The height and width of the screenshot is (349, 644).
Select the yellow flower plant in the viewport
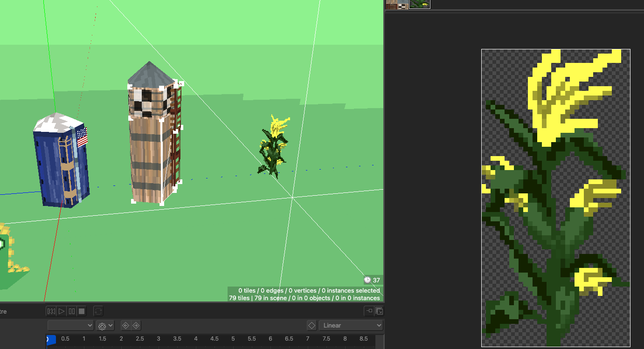coord(273,147)
